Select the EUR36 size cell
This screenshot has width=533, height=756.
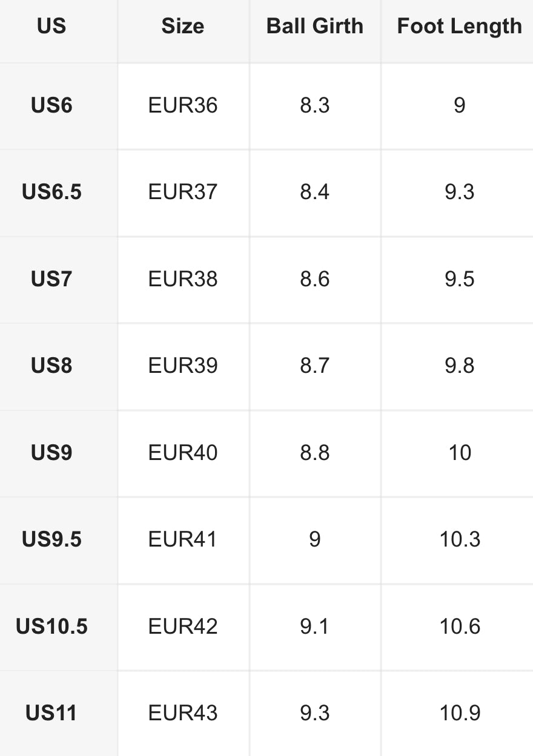pyautogui.click(x=182, y=105)
